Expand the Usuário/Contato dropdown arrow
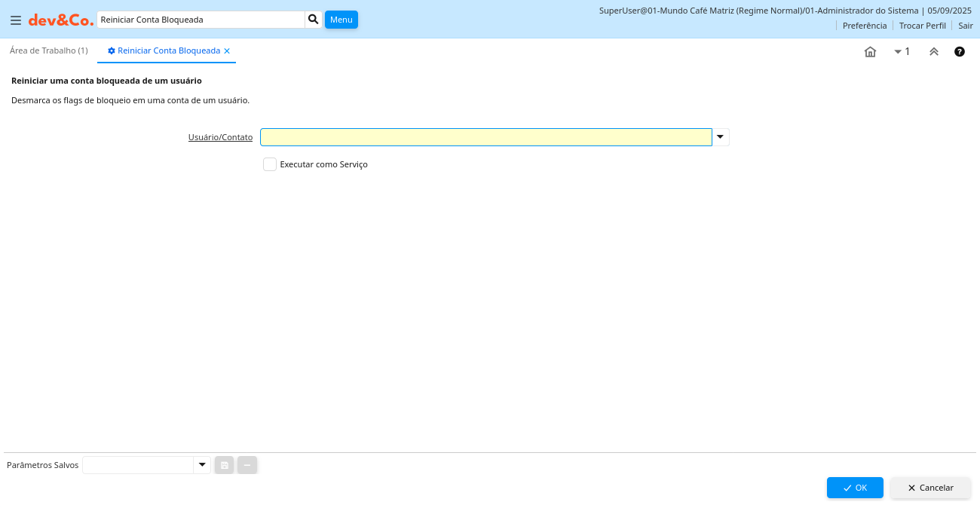Viewport: 980px width, 508px height. coord(721,137)
